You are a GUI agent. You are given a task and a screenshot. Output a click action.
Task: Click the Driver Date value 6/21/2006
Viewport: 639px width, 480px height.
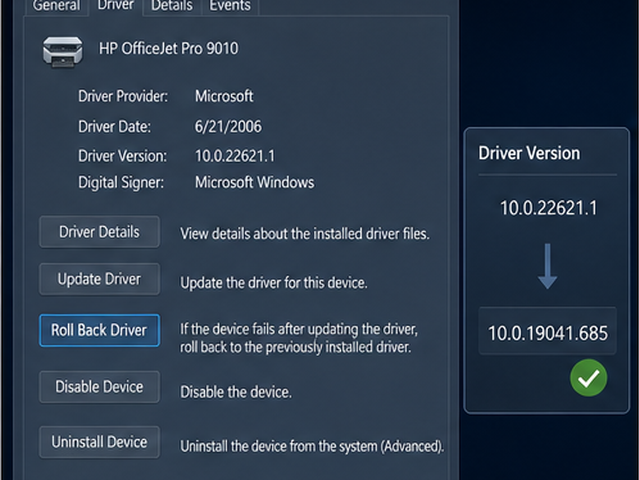coord(228,126)
